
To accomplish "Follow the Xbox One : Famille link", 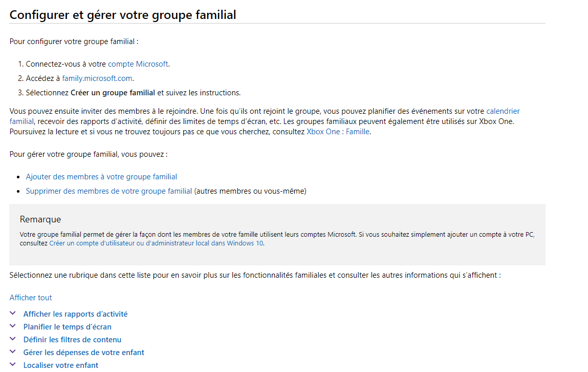I will pyautogui.click(x=338, y=132).
